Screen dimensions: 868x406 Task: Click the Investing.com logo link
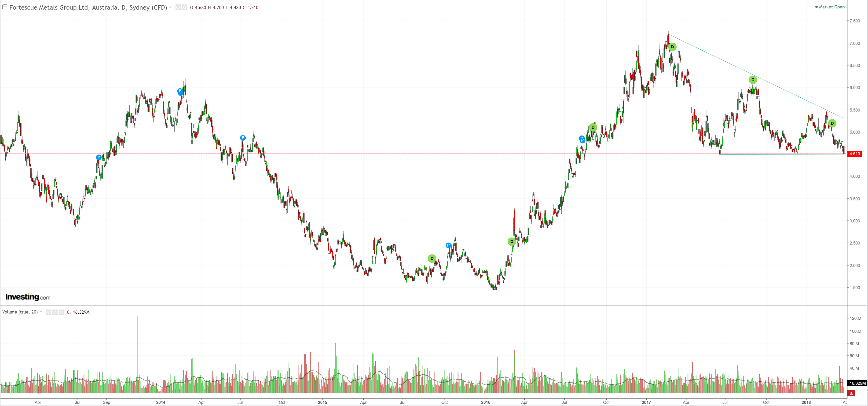(28, 297)
